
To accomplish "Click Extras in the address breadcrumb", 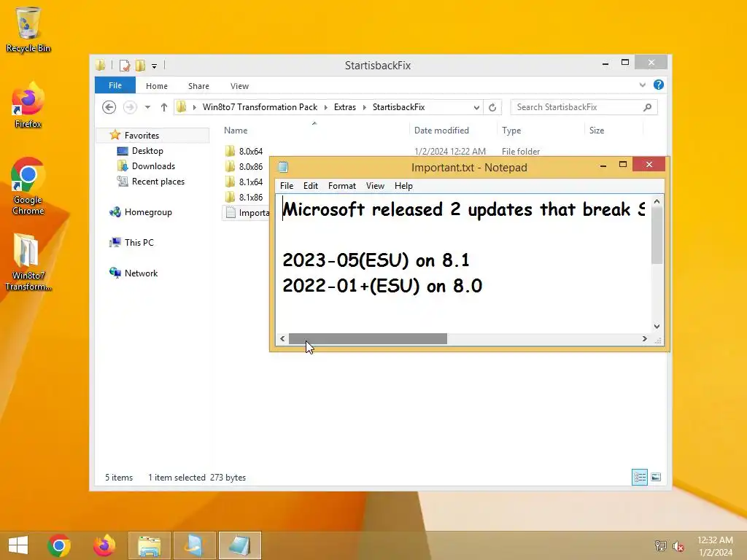I will pyautogui.click(x=345, y=107).
